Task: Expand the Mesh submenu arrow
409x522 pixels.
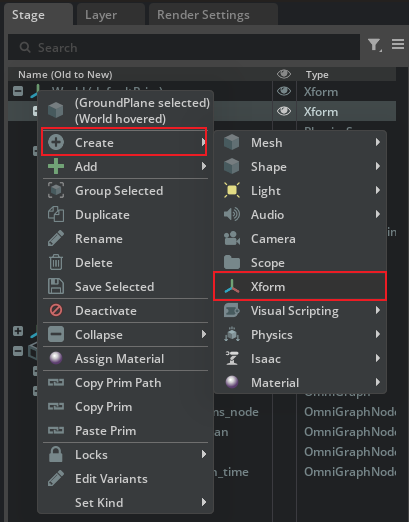Action: [x=378, y=142]
